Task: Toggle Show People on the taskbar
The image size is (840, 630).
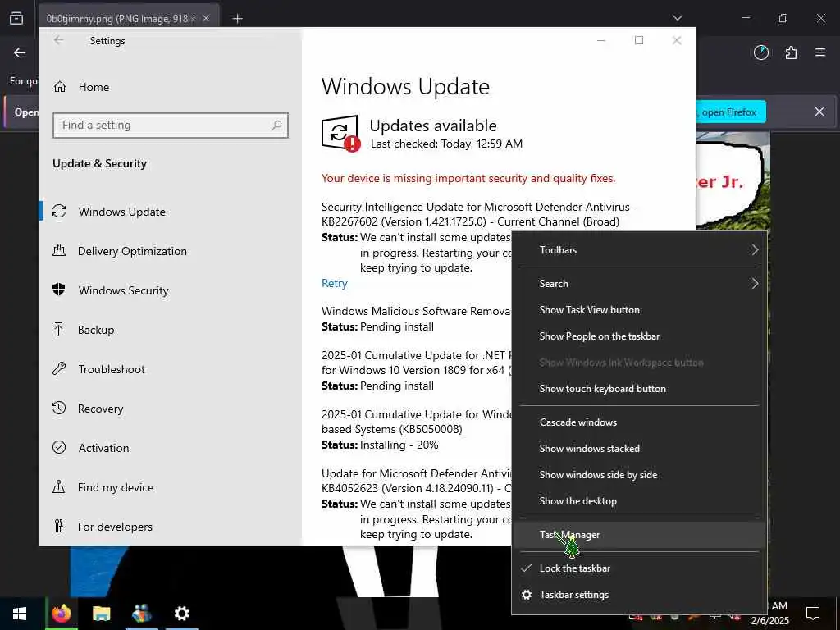Action: point(639,336)
